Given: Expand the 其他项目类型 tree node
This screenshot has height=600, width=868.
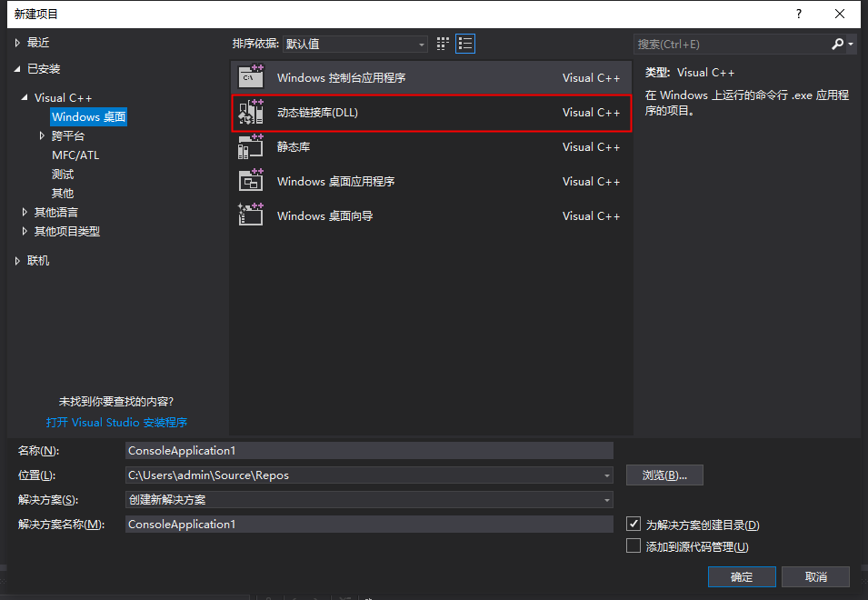Looking at the screenshot, I should pyautogui.click(x=25, y=232).
